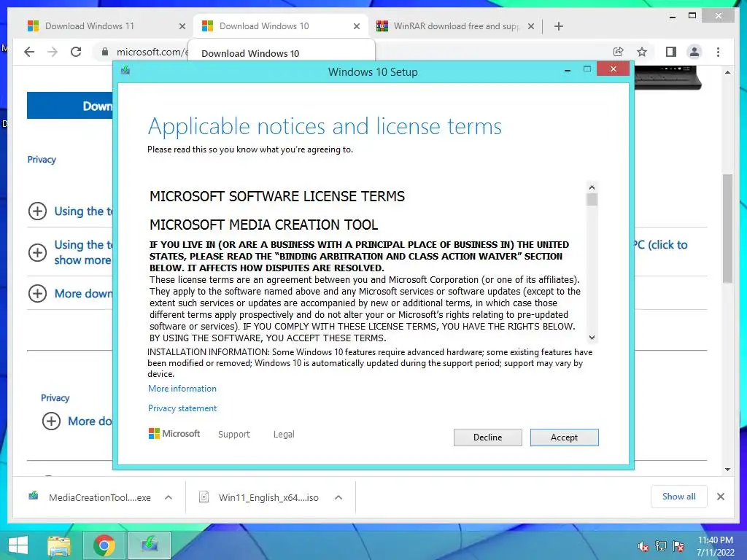The width and height of the screenshot is (747, 560).
Task: Click the muted volume tray icon
Action: click(x=643, y=546)
